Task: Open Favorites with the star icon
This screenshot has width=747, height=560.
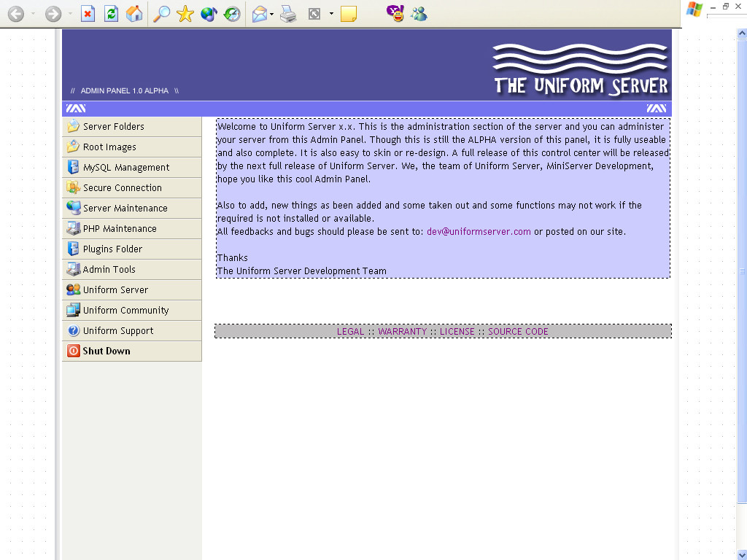Action: point(185,14)
